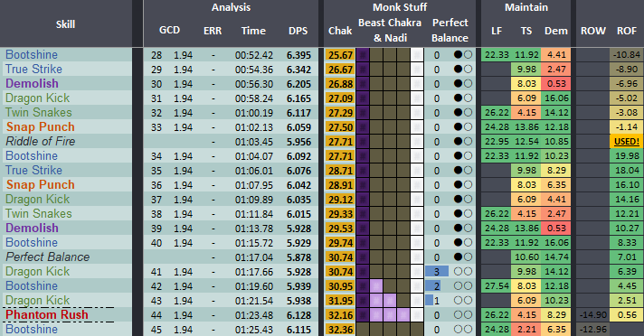644x336 pixels.
Task: Select the LF column header
Action: coord(497,31)
